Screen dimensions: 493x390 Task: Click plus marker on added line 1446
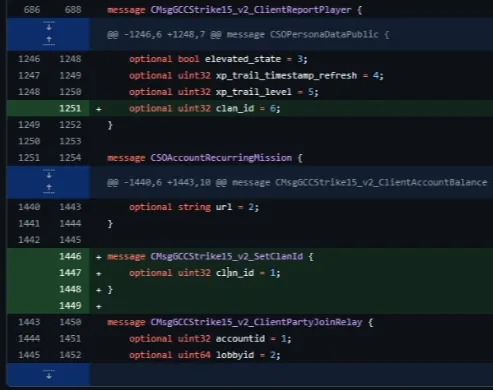98,257
